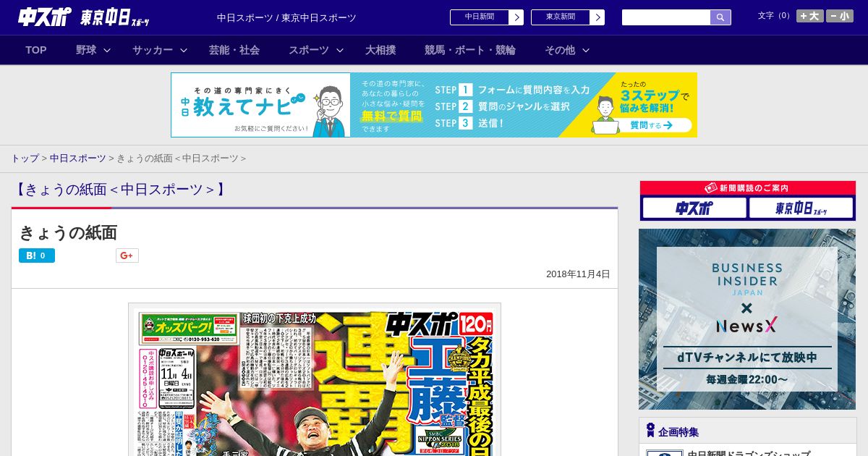Follow the トップ breadcrumb link
868x456 pixels.
click(x=25, y=158)
